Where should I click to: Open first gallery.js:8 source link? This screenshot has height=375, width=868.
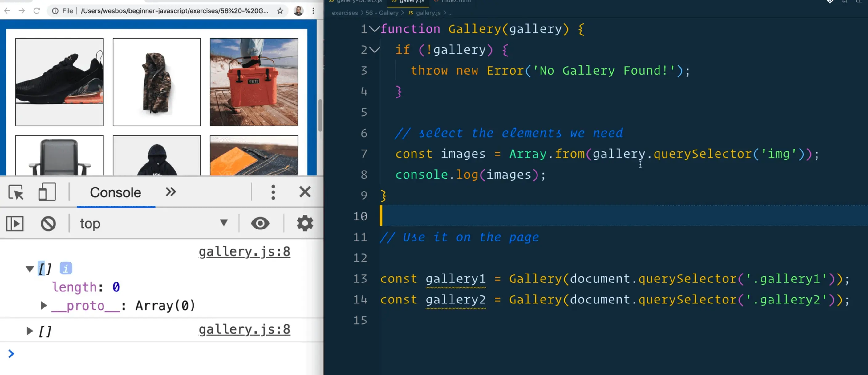[244, 252]
